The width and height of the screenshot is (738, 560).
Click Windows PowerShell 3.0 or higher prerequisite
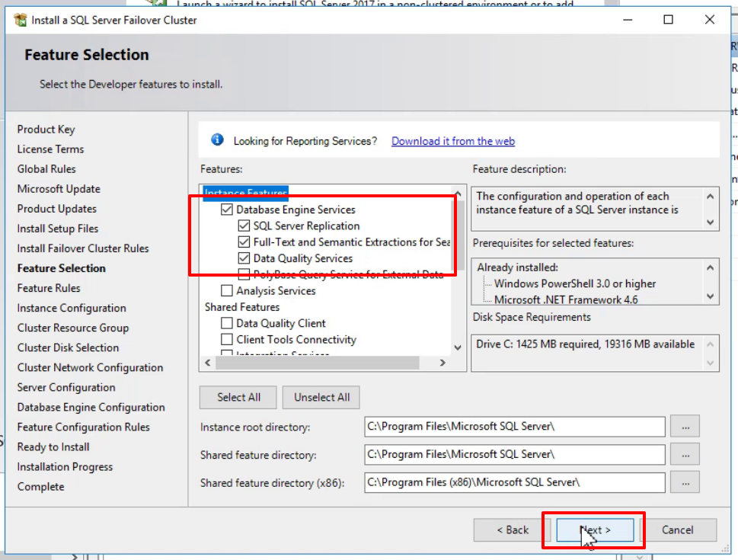[575, 283]
